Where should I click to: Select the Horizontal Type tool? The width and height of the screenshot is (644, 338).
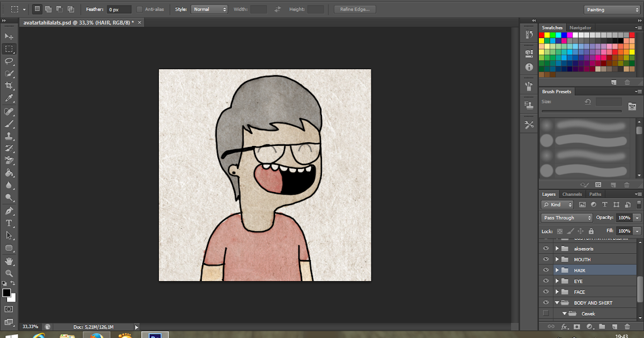tap(9, 223)
